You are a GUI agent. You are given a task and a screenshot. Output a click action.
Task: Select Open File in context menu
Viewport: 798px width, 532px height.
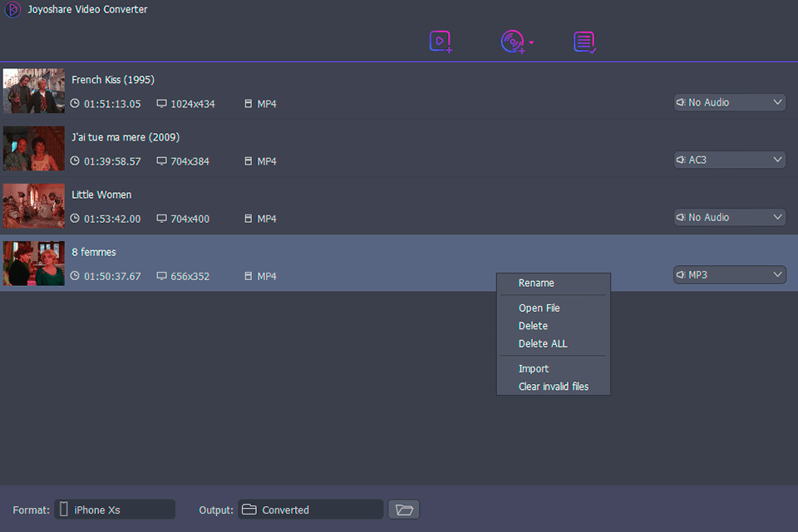click(x=539, y=308)
